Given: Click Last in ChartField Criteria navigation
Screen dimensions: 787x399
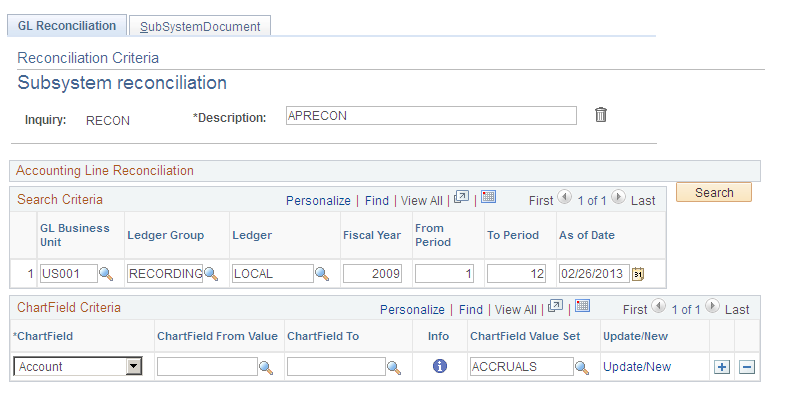Looking at the screenshot, I should pyautogui.click(x=737, y=310).
